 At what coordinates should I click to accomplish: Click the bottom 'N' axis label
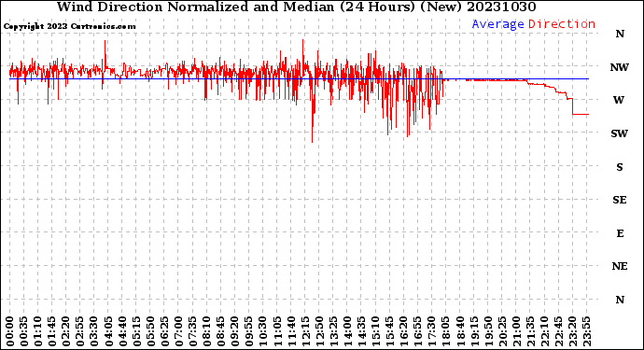(620, 300)
